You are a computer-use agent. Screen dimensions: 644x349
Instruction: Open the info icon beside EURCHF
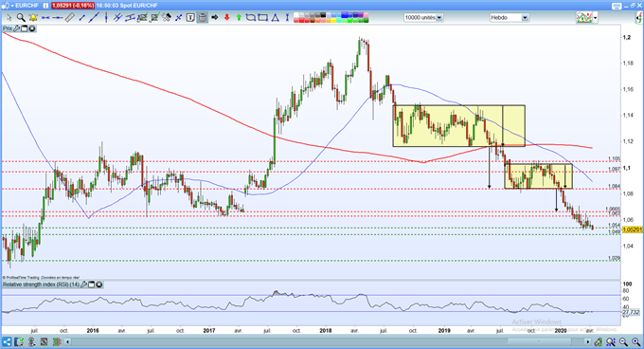(x=45, y=6)
